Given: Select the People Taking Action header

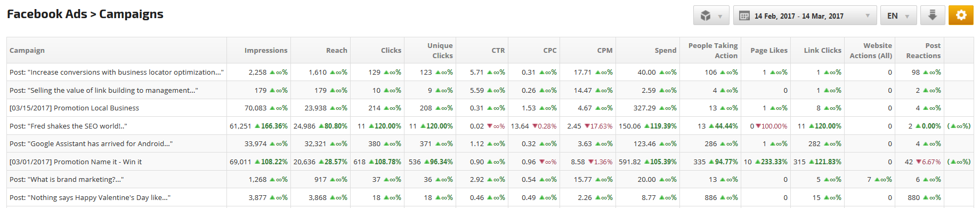Looking at the screenshot, I should click(713, 51).
